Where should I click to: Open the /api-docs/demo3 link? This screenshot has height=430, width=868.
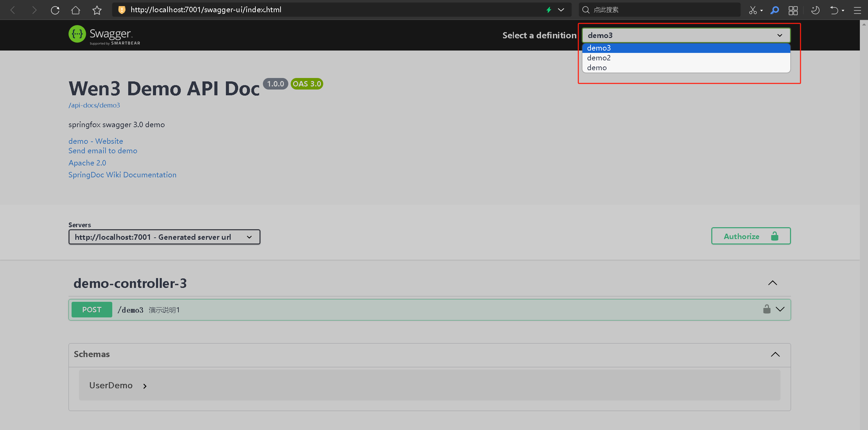tap(94, 105)
